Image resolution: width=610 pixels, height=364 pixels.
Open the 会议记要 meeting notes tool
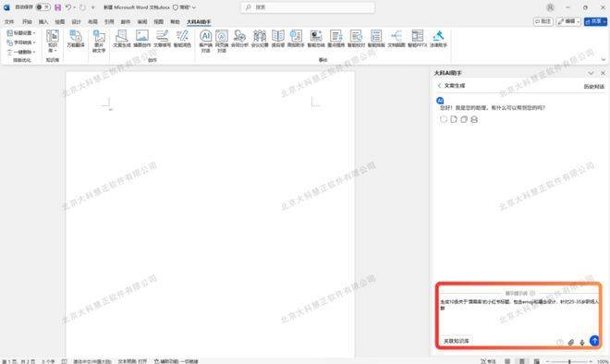click(x=260, y=39)
